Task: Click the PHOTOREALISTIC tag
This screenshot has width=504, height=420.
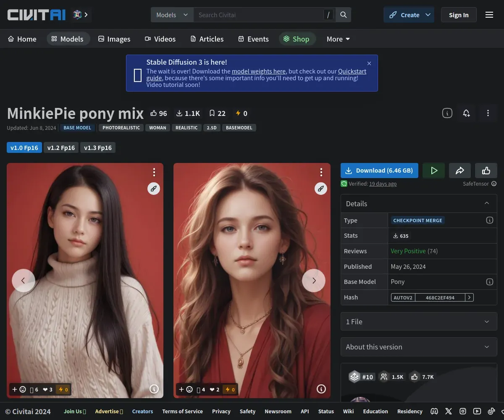Action: pos(121,128)
